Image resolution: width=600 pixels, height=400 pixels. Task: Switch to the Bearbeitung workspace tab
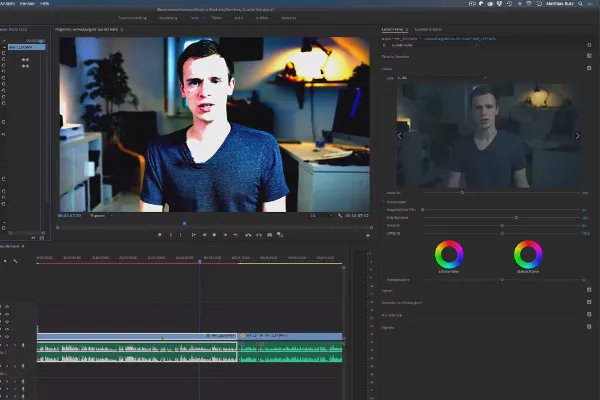click(x=168, y=18)
